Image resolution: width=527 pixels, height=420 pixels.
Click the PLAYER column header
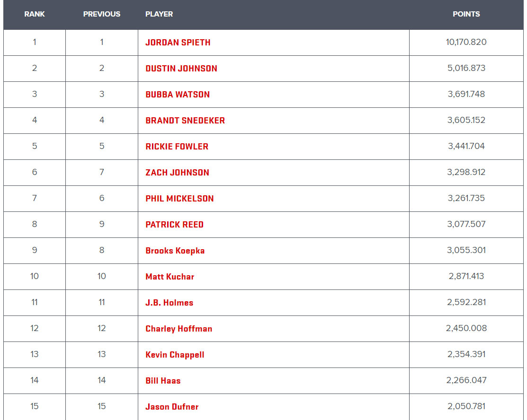pyautogui.click(x=159, y=14)
